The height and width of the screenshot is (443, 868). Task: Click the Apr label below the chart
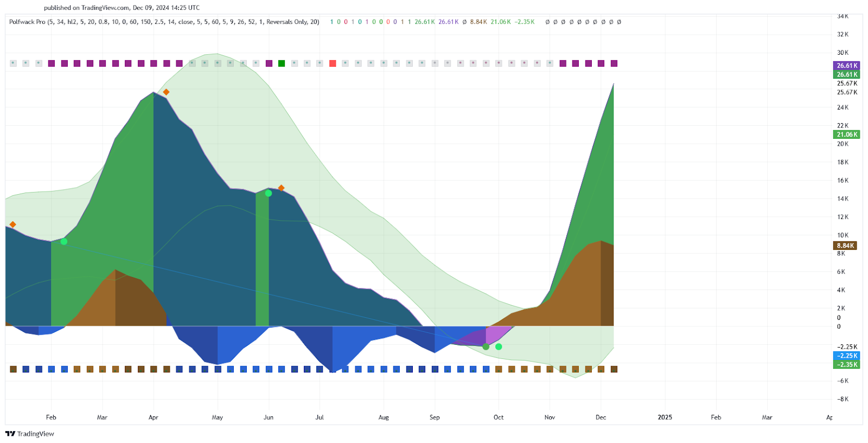154,418
